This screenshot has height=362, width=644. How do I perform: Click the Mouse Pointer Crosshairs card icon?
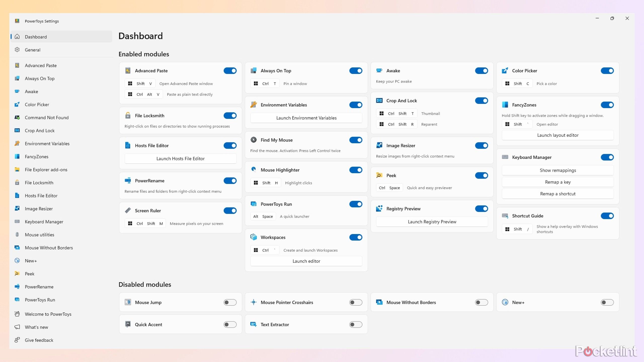tap(254, 302)
